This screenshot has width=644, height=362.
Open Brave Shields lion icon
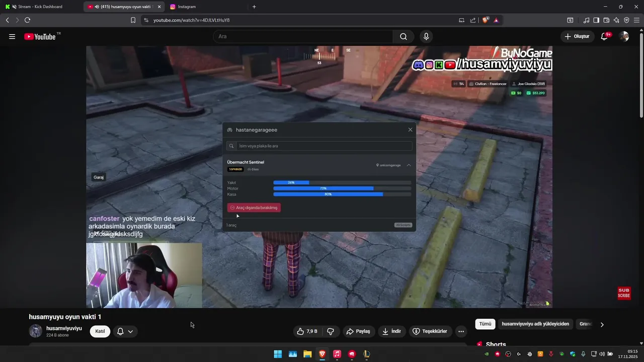pyautogui.click(x=485, y=20)
